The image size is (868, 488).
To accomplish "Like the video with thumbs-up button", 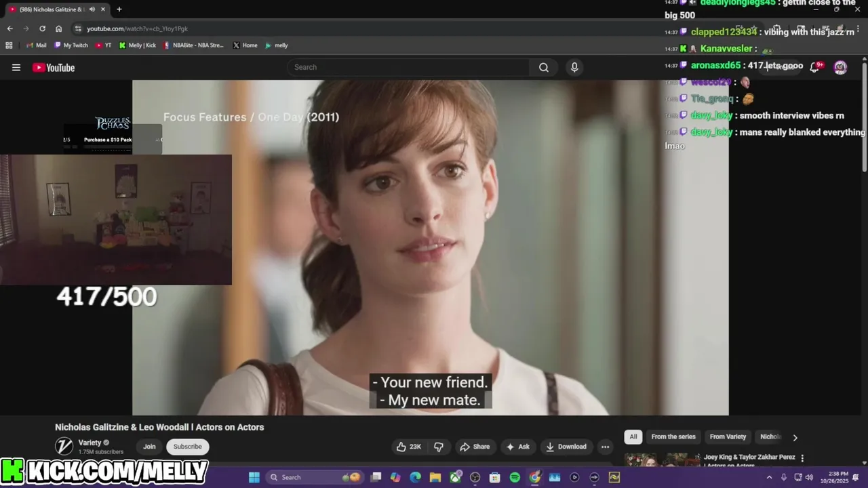I will (x=409, y=447).
